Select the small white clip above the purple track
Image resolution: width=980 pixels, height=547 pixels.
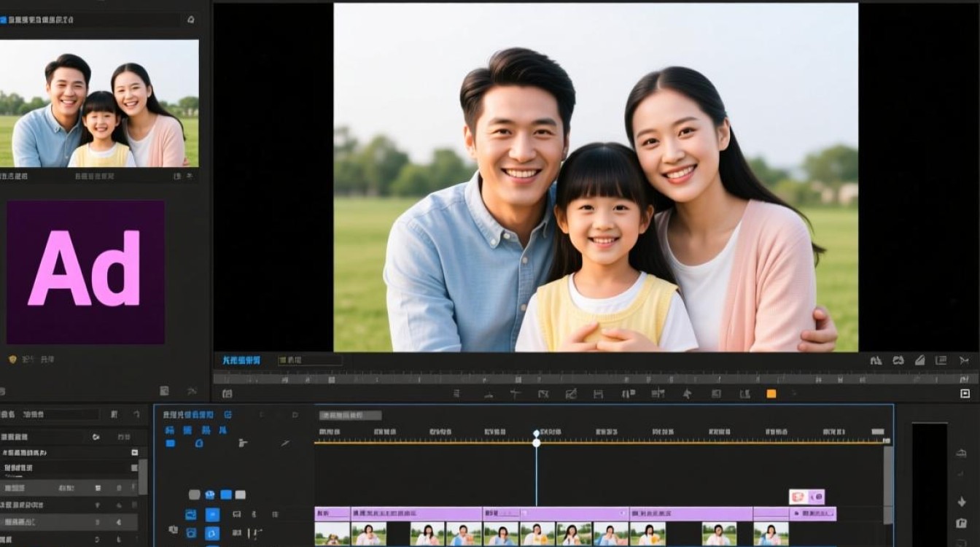806,497
